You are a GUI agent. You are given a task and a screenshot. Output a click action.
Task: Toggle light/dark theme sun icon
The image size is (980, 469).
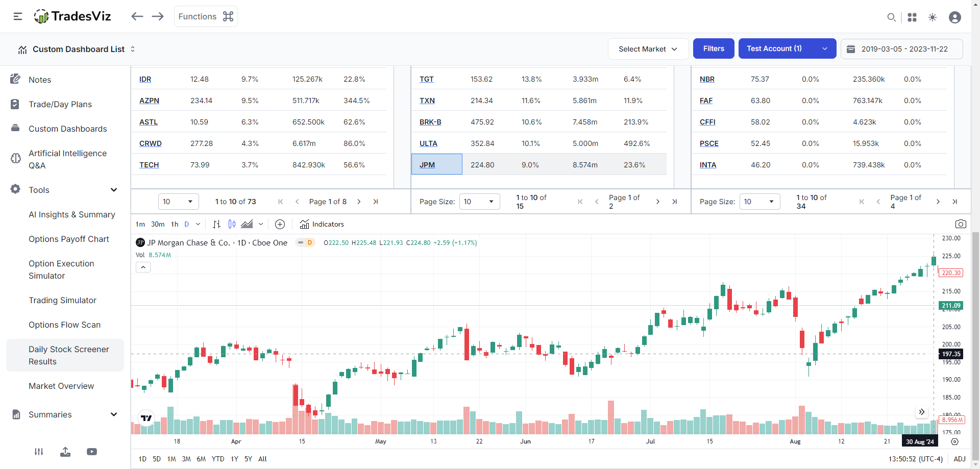(x=933, y=17)
